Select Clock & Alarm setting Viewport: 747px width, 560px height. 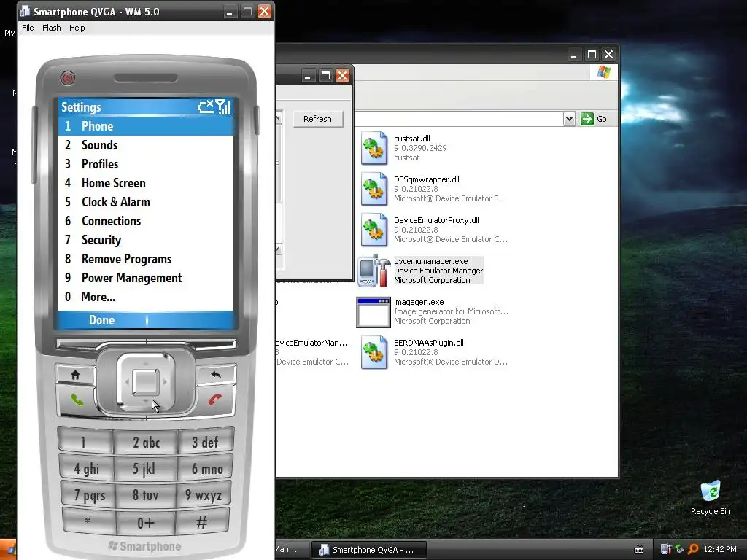[146, 202]
